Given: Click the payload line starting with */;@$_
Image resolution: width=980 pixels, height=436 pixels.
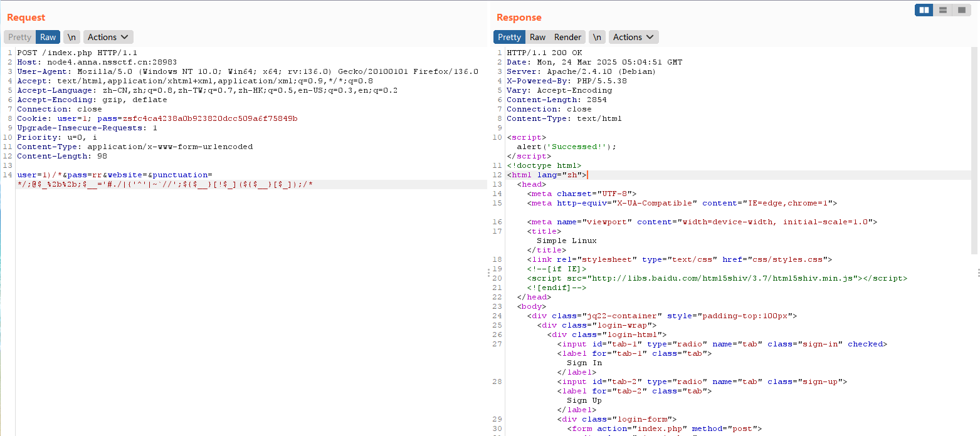Looking at the screenshot, I should 165,184.
